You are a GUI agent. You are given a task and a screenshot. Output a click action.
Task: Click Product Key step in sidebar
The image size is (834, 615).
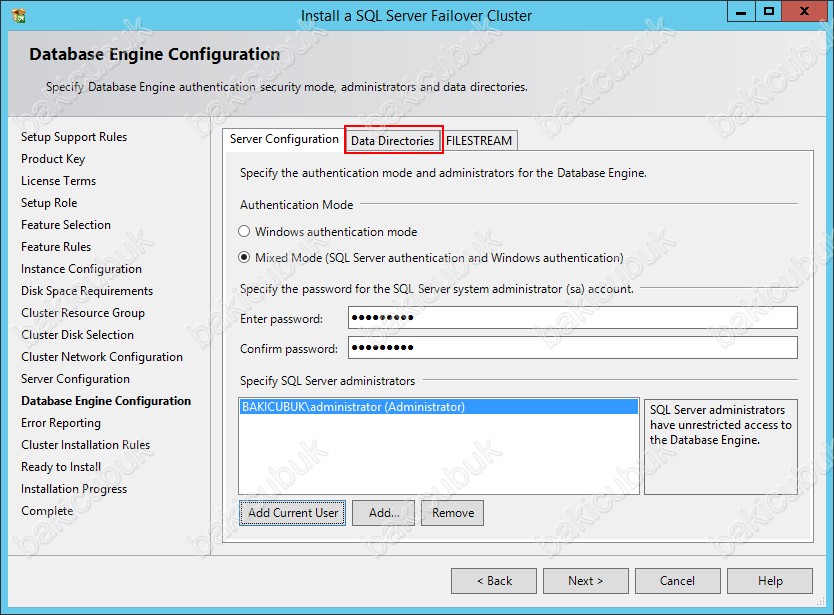[x=53, y=159]
